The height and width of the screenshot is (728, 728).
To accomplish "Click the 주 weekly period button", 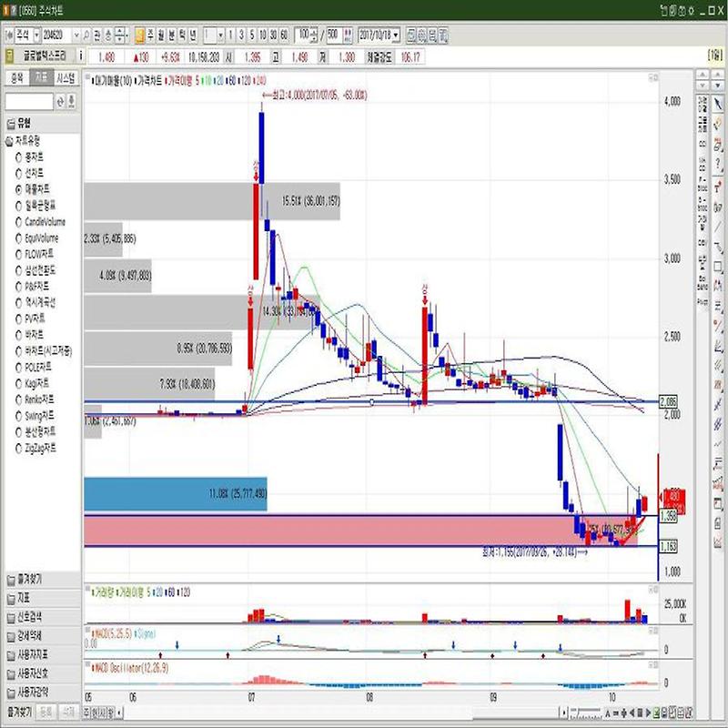I will [x=150, y=35].
